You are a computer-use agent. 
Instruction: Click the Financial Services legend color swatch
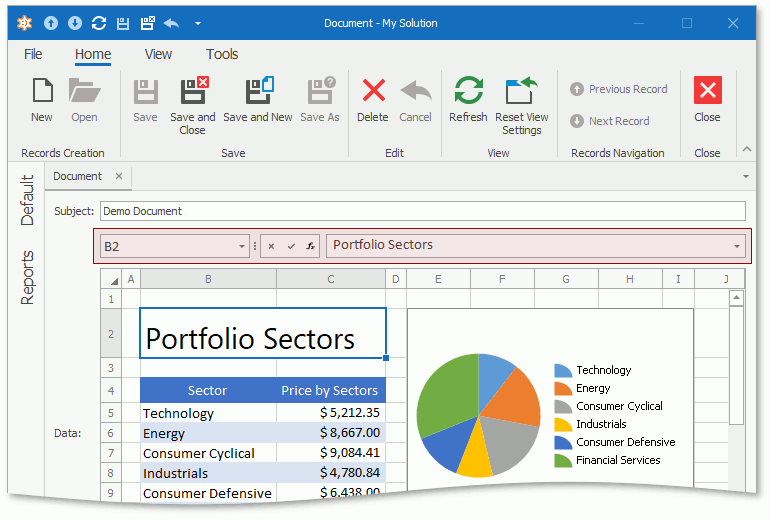[x=563, y=461]
